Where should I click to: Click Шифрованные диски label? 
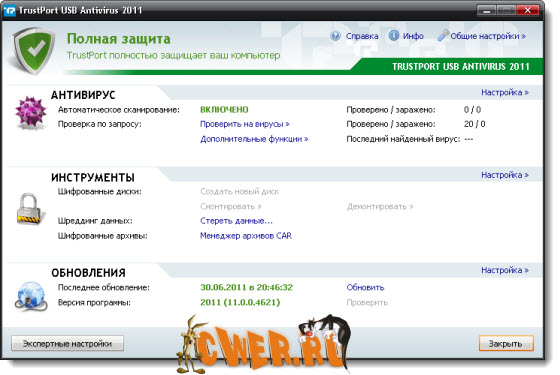tap(100, 191)
